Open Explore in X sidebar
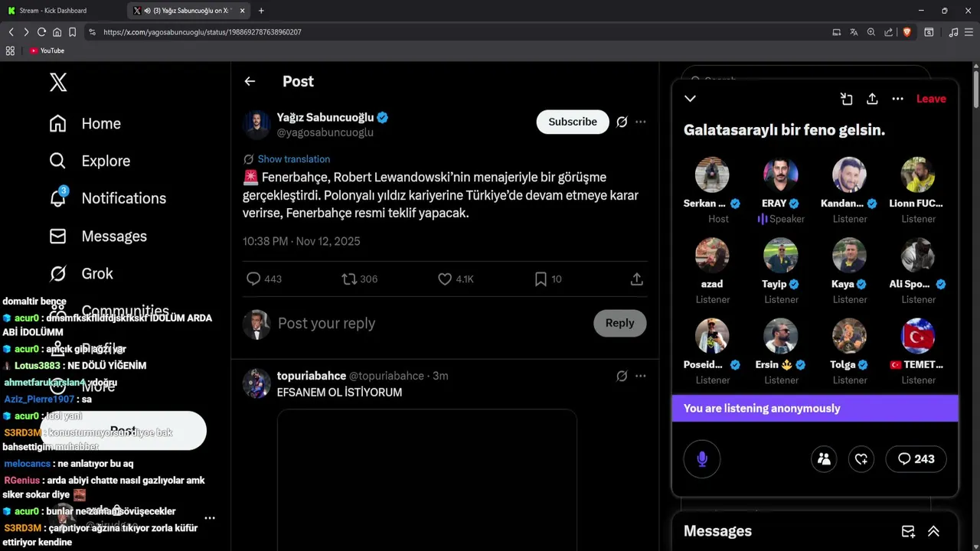The image size is (980, 551). point(90,161)
